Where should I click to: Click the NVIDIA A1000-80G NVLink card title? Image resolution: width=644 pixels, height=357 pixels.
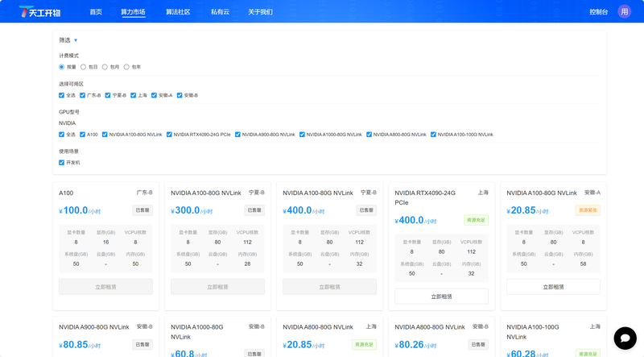197,332
